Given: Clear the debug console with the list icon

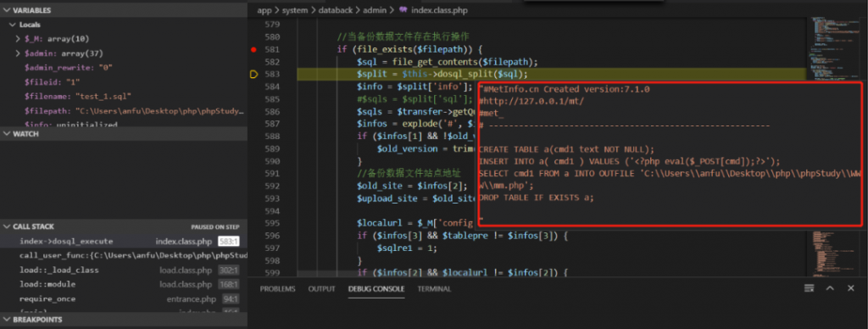Looking at the screenshot, I should click(810, 288).
